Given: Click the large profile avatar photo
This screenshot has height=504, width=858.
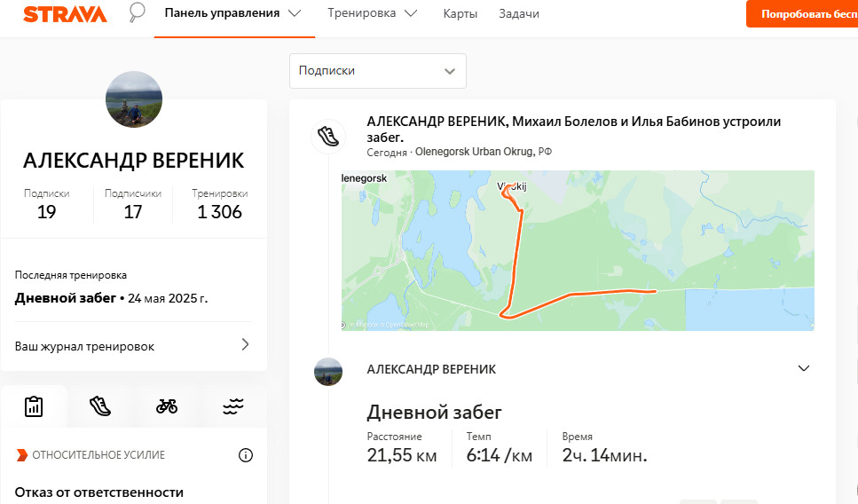Looking at the screenshot, I should point(134,99).
